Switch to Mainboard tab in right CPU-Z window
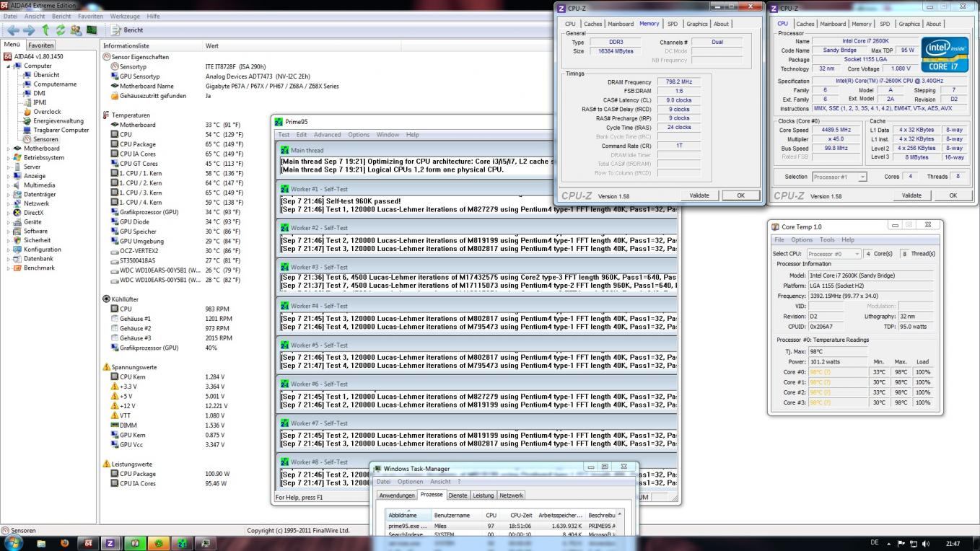Screen dimensions: 980x551 tap(833, 24)
